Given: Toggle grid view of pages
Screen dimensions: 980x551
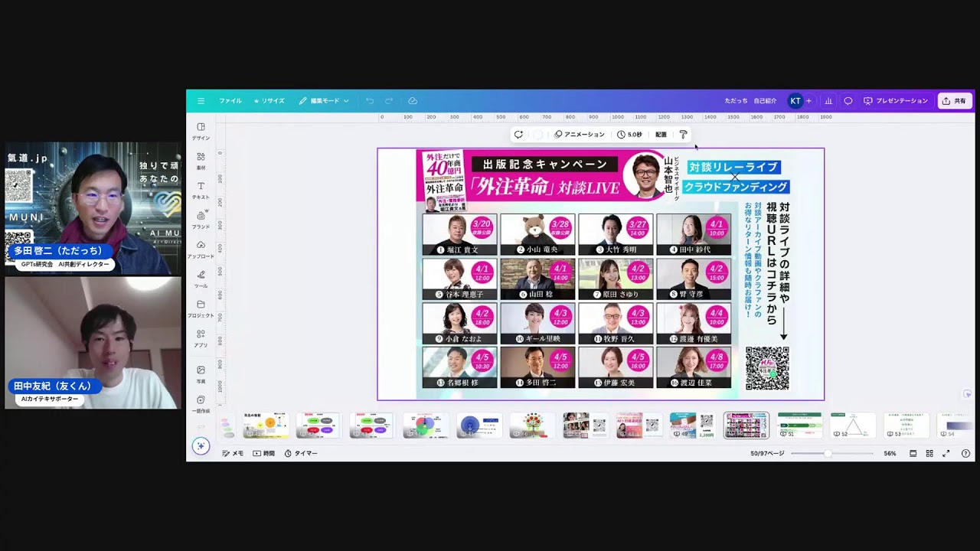Looking at the screenshot, I should click(x=929, y=454).
